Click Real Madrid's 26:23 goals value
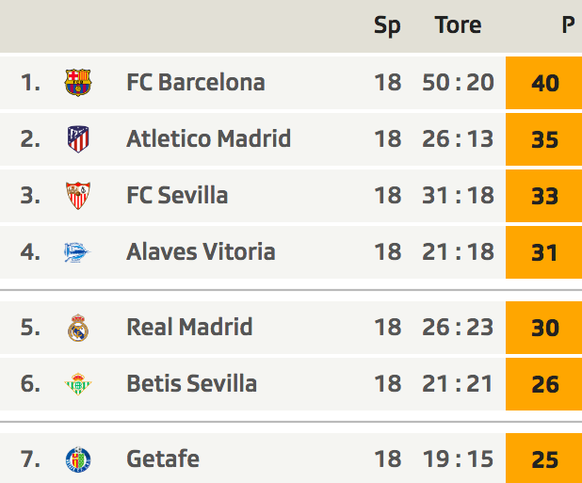Viewport: 582px width, 483px height. tap(458, 327)
